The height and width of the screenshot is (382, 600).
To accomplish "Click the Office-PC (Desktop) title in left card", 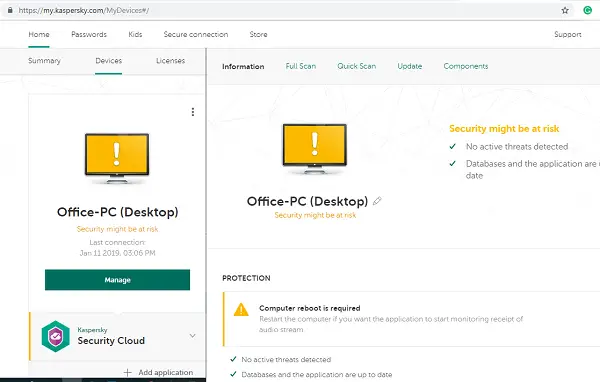I will point(117,212).
